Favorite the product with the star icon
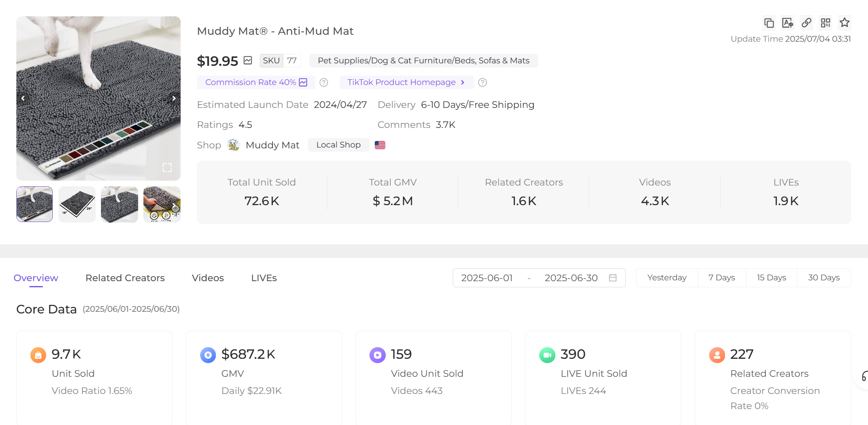Viewport: 868px width, 425px height. coord(844,22)
